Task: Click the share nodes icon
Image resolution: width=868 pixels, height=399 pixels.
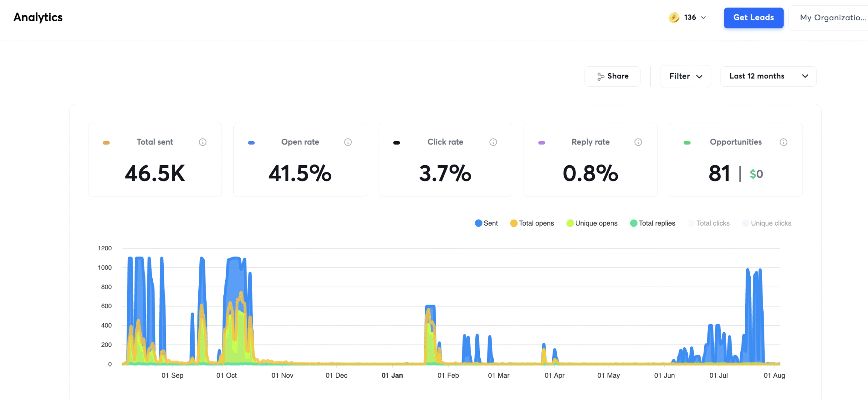Action: 600,77
